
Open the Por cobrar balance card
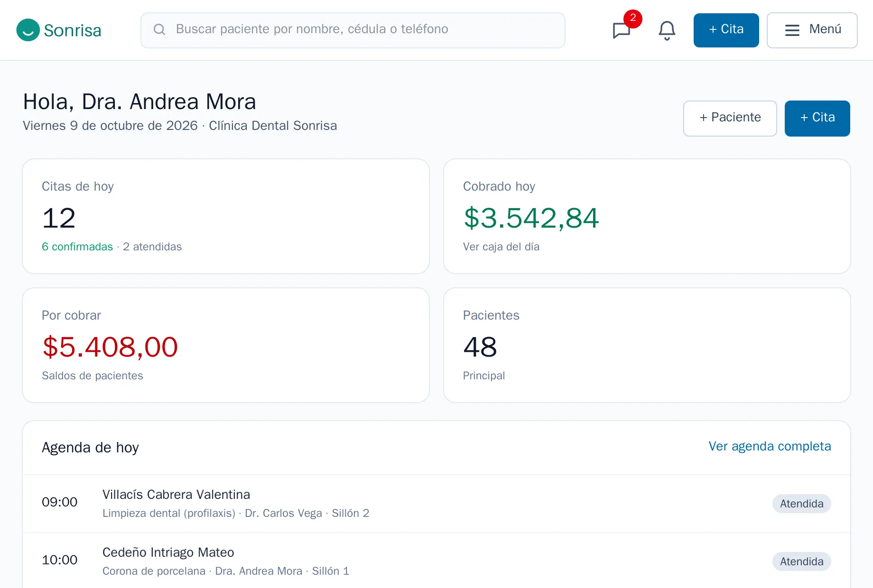tap(226, 345)
